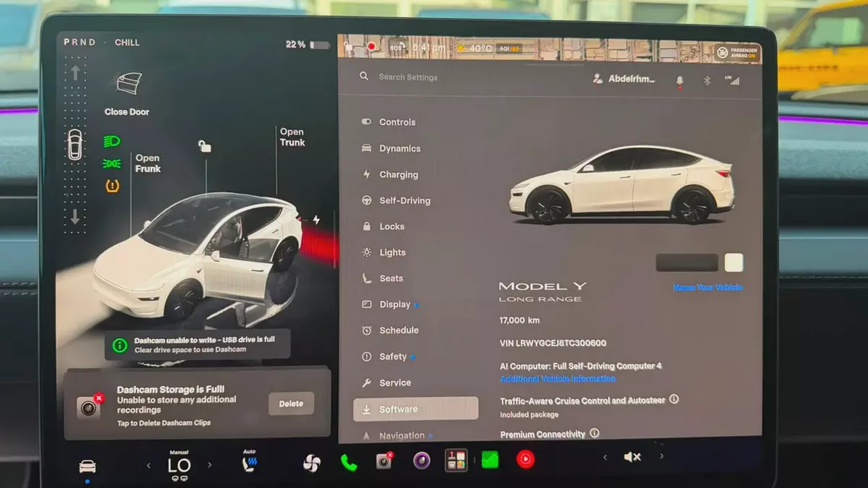
Task: Tap the Dashcam Storage is Full camera icon
Action: pos(90,407)
